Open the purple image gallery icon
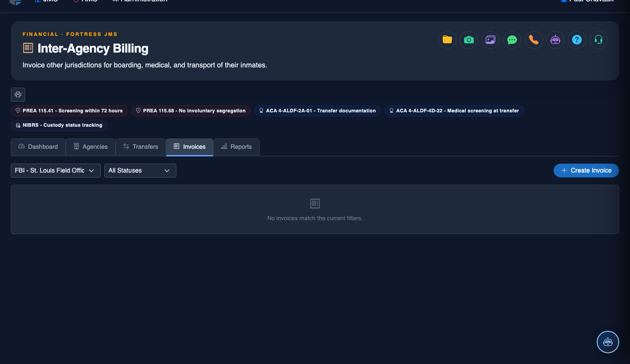 490,40
